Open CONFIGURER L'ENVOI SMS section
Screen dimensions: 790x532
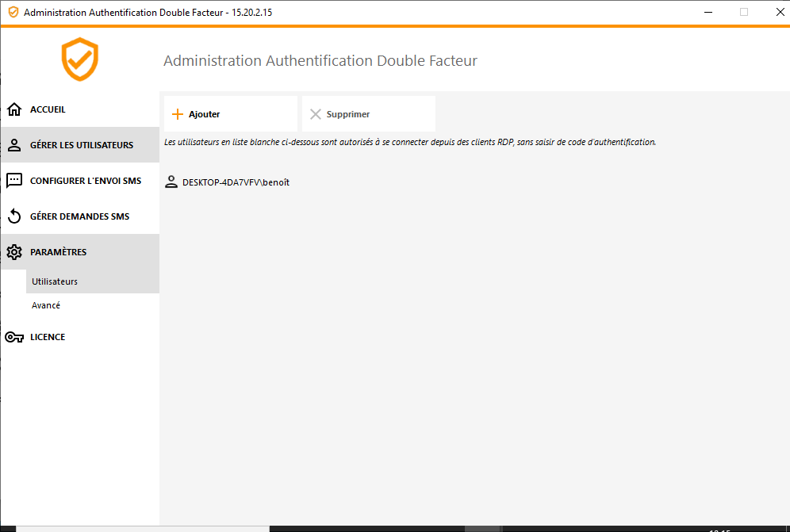(x=80, y=180)
